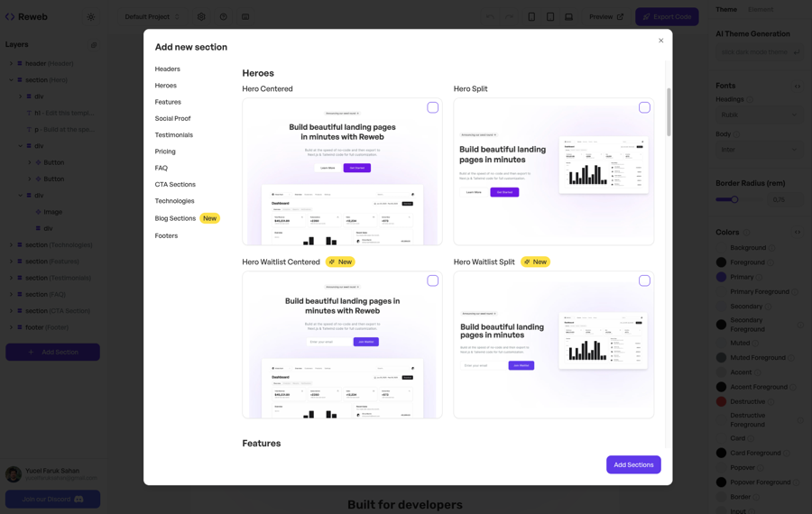Screen dimensions: 812x514
Task: Click the redo arrow icon
Action: [510, 16]
